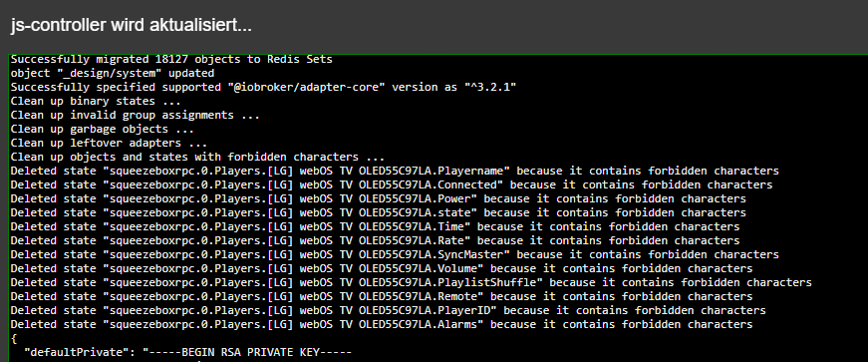Click the 'Clean up invalid group assignments' line

[x=136, y=116]
